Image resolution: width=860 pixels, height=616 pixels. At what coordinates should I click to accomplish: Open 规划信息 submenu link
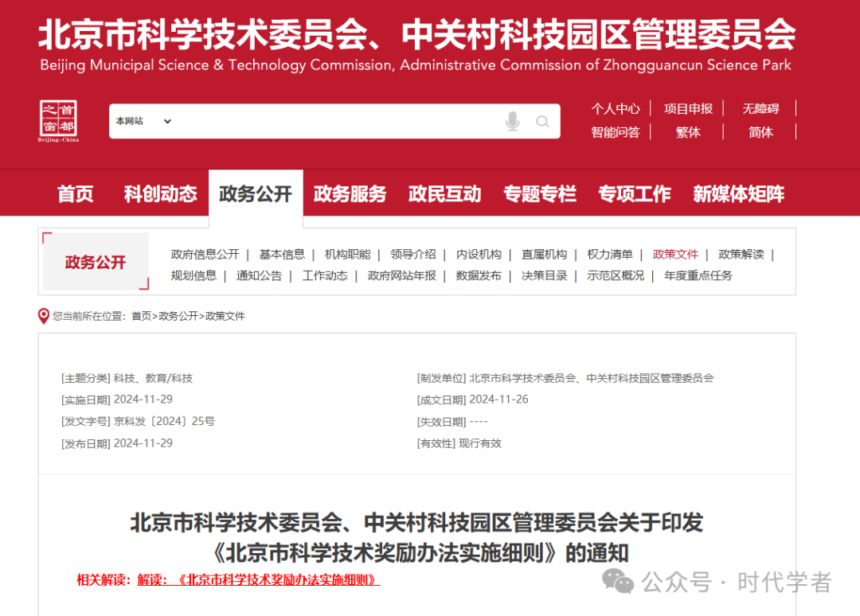pyautogui.click(x=193, y=275)
